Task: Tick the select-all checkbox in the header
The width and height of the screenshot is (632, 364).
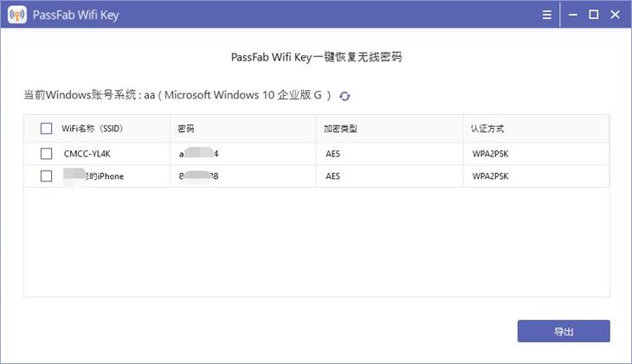Action: pos(47,129)
